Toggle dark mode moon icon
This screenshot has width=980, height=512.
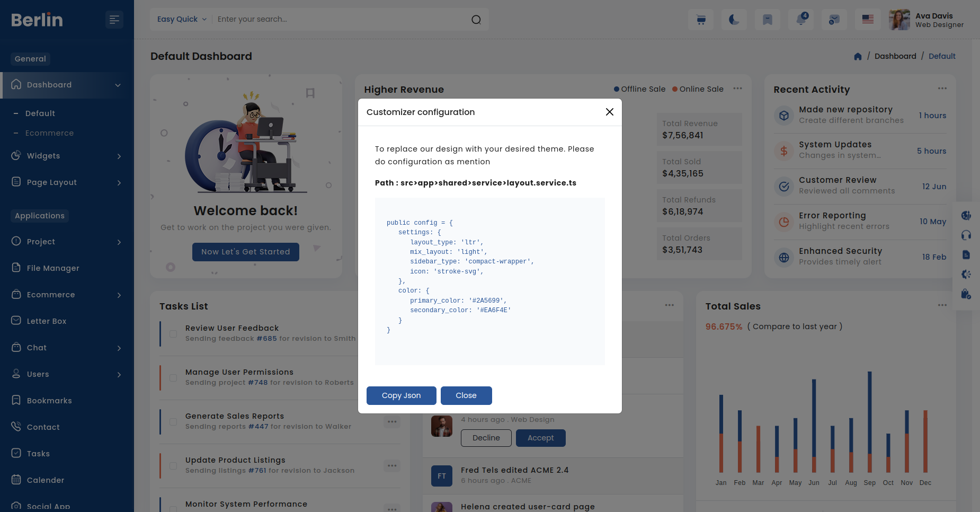click(x=734, y=20)
